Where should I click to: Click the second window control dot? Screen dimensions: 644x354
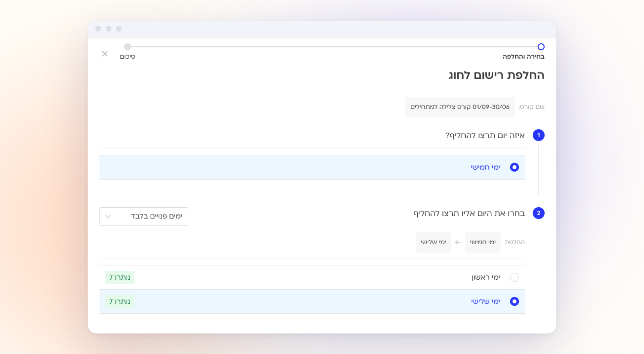pos(109,29)
